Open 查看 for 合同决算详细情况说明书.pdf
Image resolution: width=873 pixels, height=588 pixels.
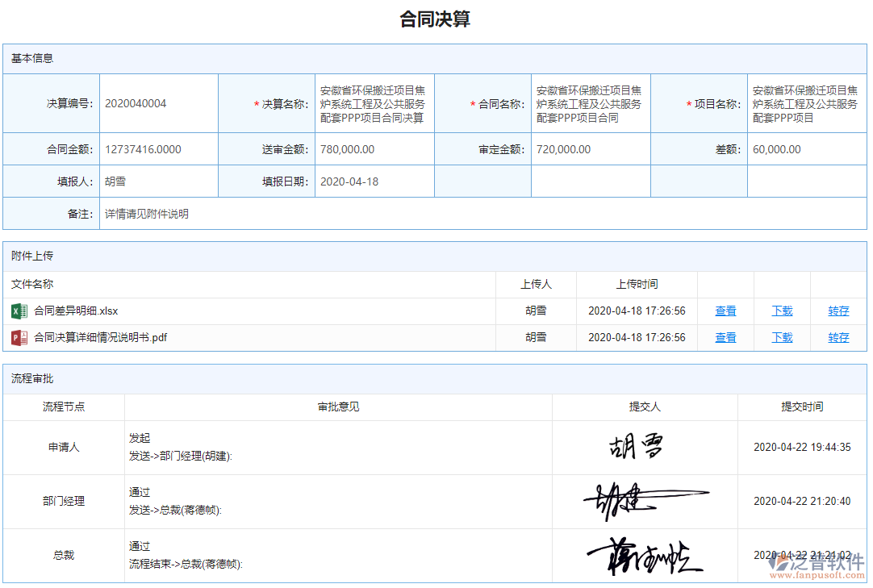click(x=724, y=337)
